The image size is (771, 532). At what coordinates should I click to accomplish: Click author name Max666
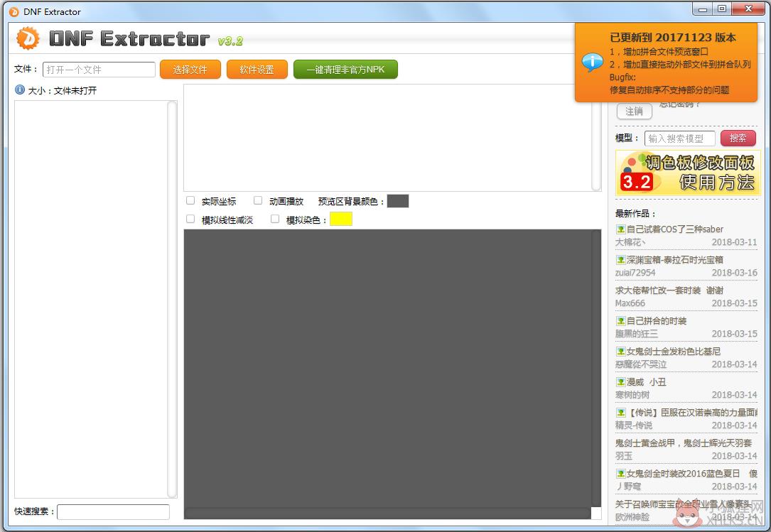click(630, 303)
